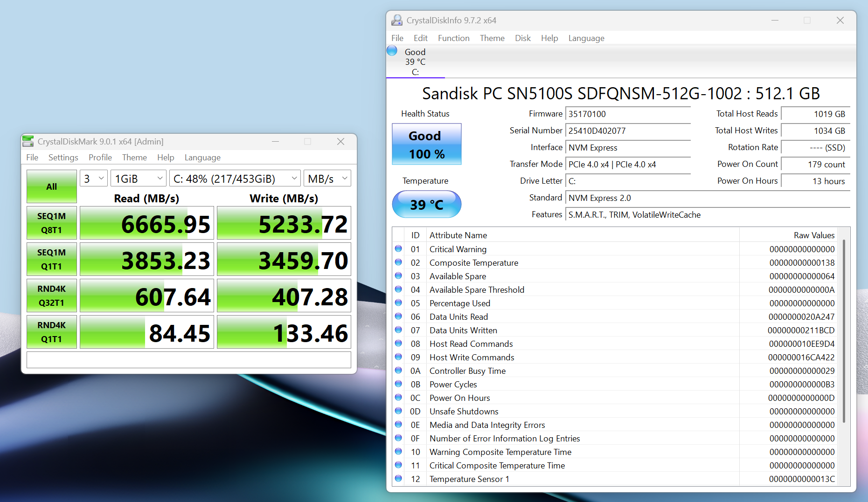Viewport: 868px width, 502px height.
Task: Change the MB/s unit dropdown
Action: click(327, 179)
